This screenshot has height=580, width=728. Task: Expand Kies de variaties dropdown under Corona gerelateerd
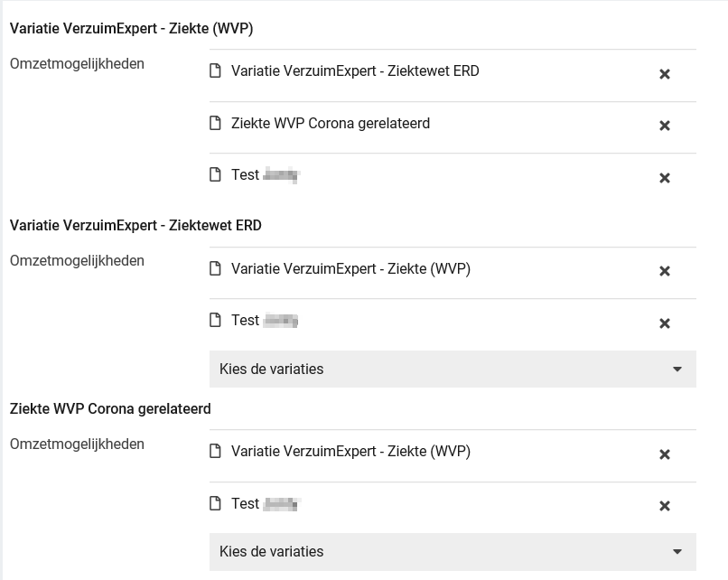click(x=453, y=551)
